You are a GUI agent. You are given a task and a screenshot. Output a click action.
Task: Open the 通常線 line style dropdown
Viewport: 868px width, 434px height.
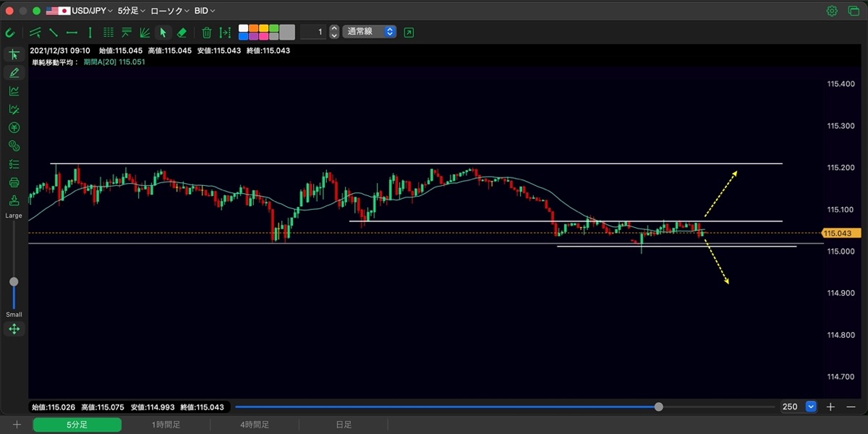pos(369,32)
